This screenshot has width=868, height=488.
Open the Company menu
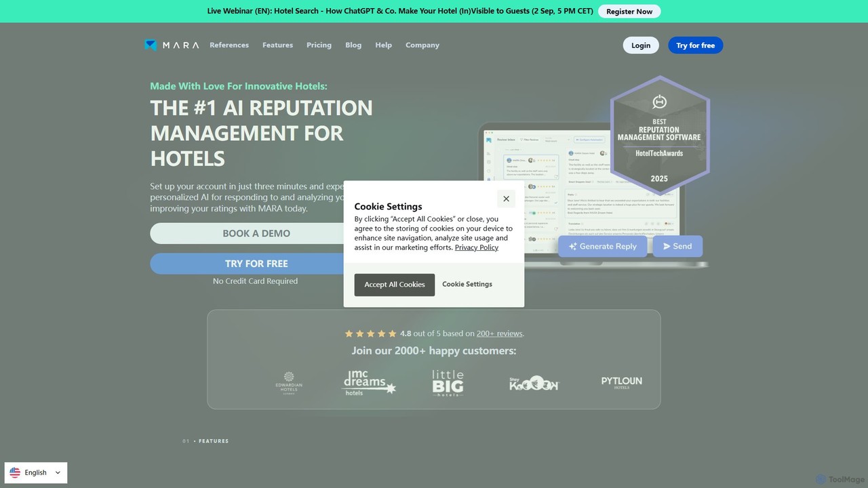(x=422, y=45)
